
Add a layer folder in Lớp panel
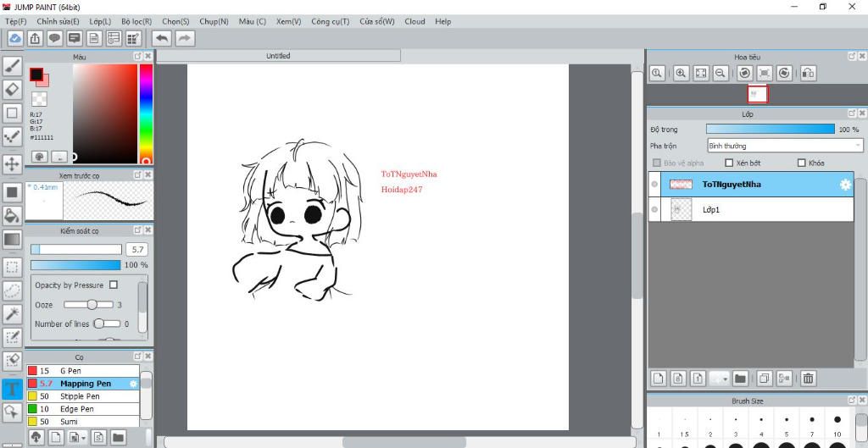point(740,379)
